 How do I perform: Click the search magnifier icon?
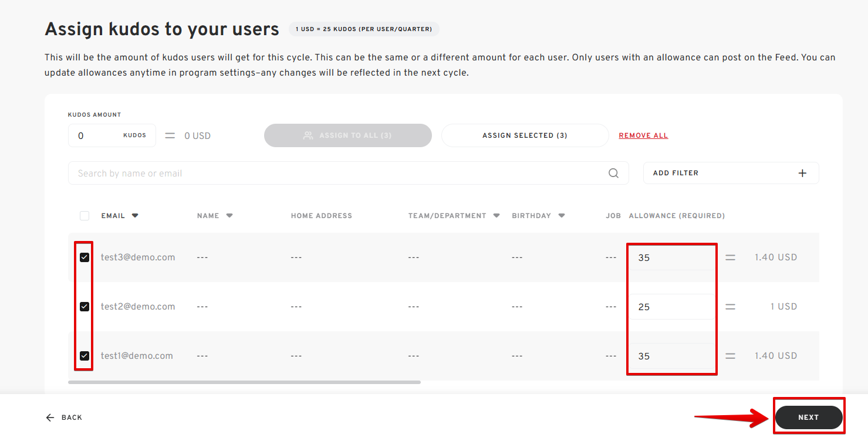613,173
